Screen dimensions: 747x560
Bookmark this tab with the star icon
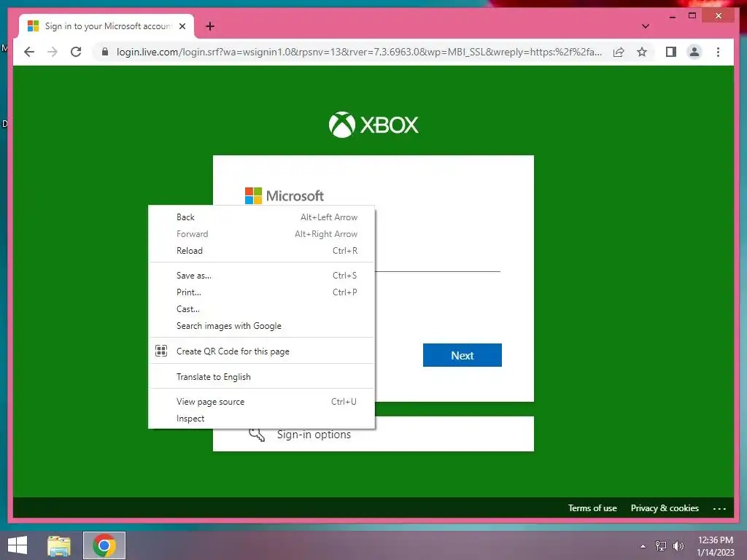coord(642,52)
